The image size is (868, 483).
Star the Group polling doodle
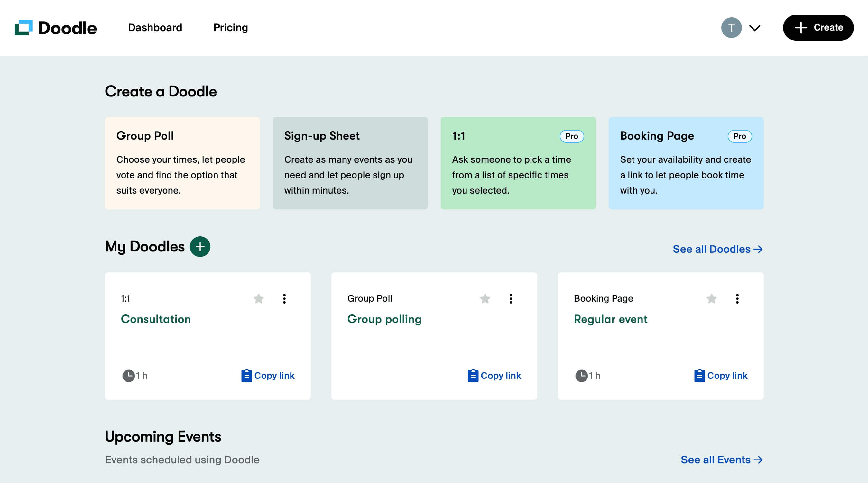coord(485,298)
